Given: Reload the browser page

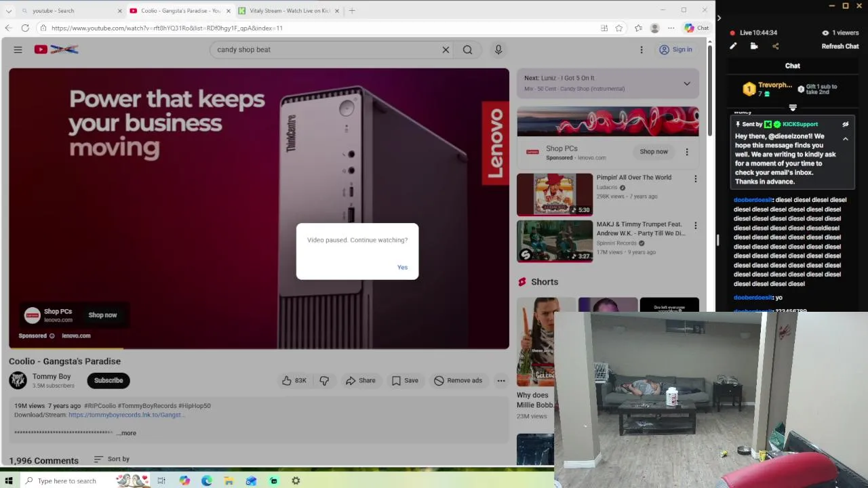Looking at the screenshot, I should pyautogui.click(x=25, y=28).
